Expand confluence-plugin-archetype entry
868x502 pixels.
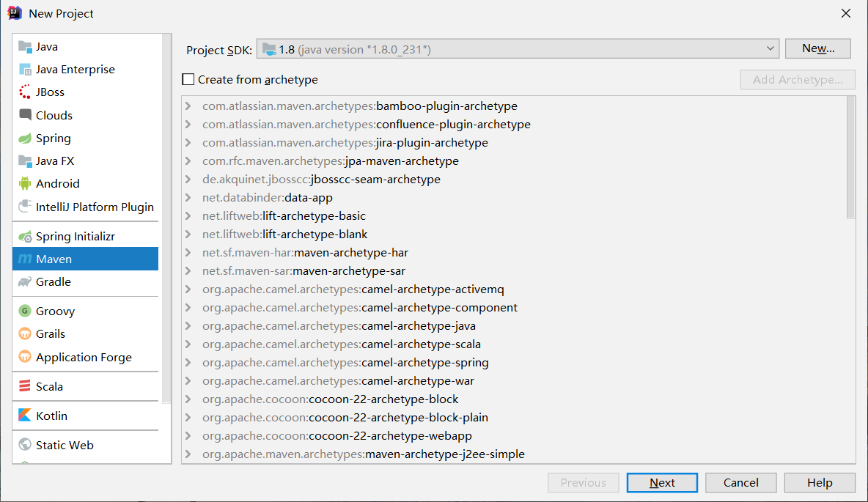coord(188,124)
